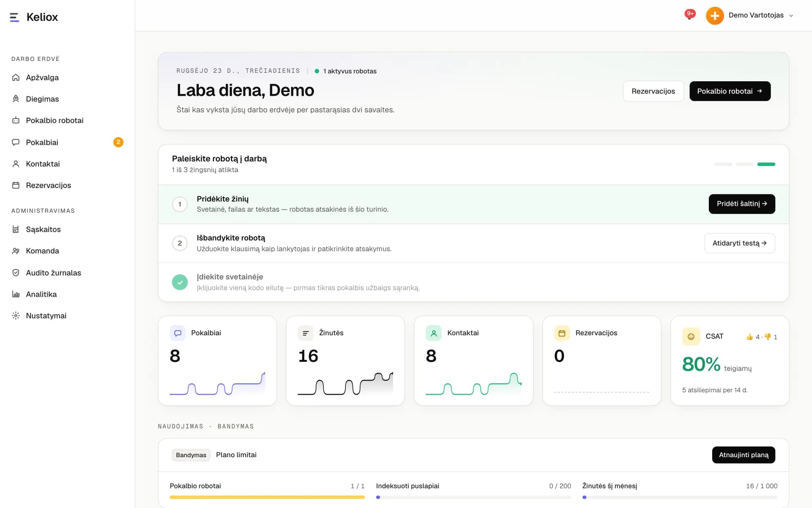This screenshot has height=508, width=812.
Task: Open the Demo Vartotojas account dropdown
Action: pos(760,15)
